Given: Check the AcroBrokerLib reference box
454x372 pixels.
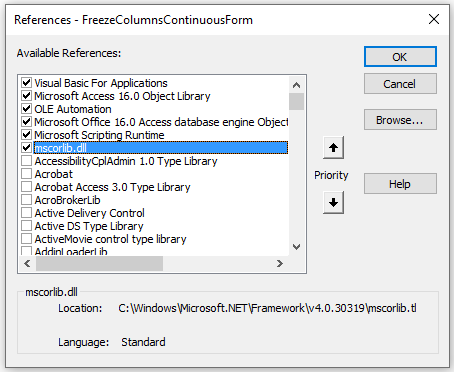Looking at the screenshot, I should [x=26, y=200].
